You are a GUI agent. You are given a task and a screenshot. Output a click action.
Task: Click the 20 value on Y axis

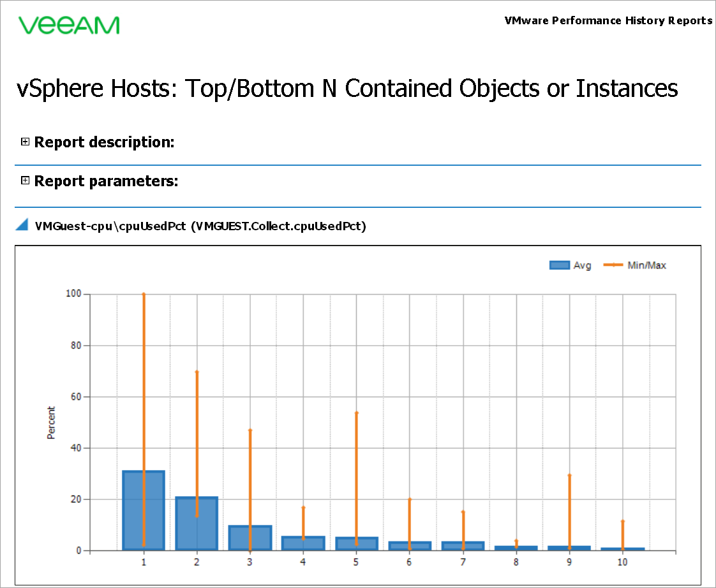click(x=76, y=499)
